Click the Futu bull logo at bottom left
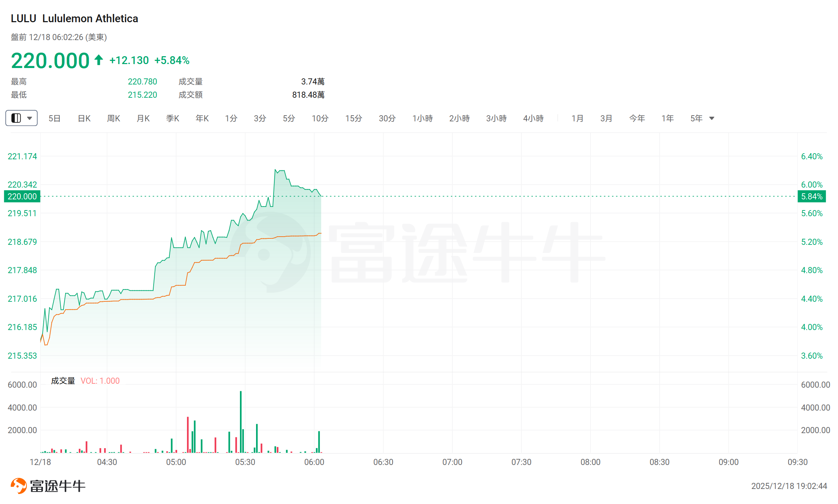The height and width of the screenshot is (504, 838). [x=19, y=486]
